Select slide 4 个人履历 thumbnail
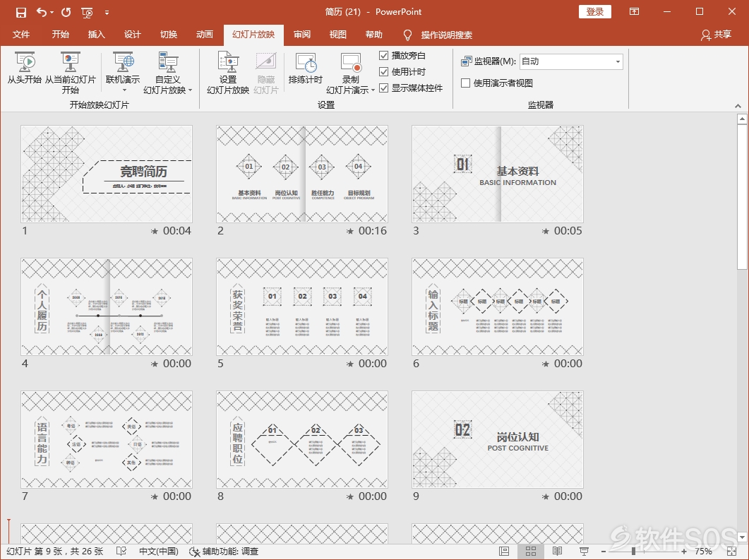This screenshot has width=749, height=560. tap(107, 306)
